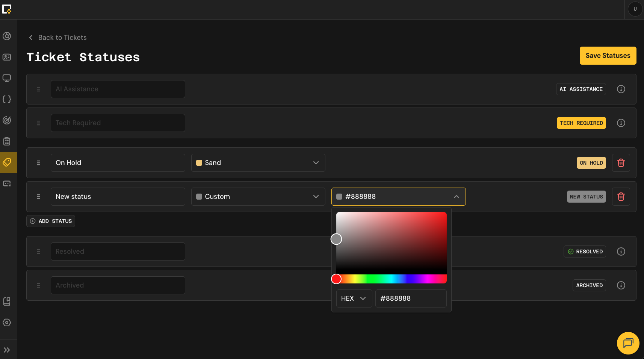
Task: Go Back to Tickets
Action: click(58, 38)
